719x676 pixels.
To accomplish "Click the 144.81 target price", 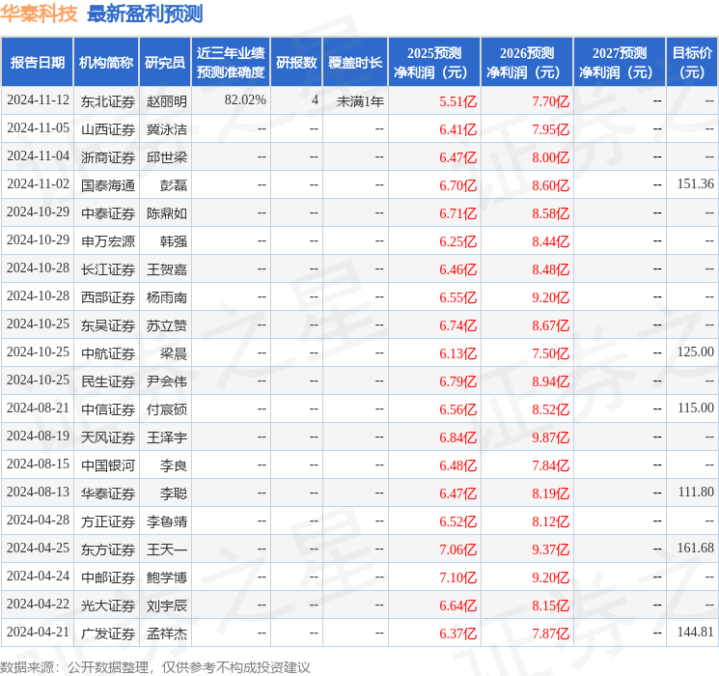I will [x=696, y=632].
